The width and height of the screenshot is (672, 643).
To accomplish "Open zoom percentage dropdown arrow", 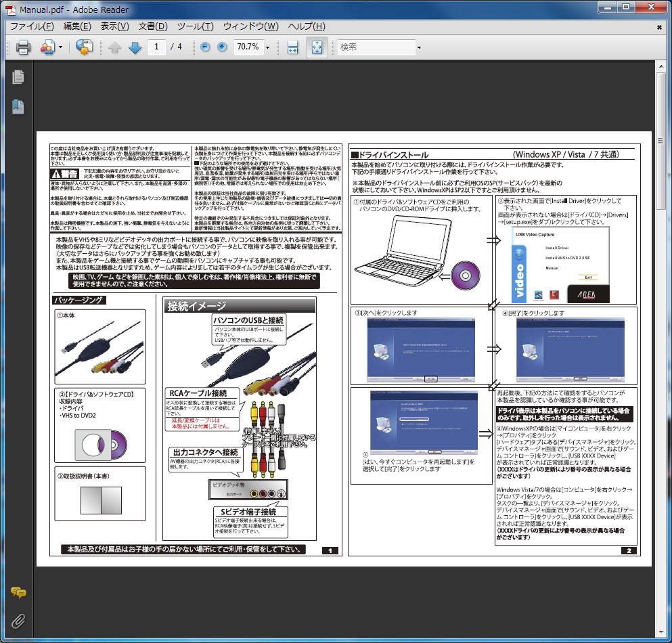I will coord(268,47).
